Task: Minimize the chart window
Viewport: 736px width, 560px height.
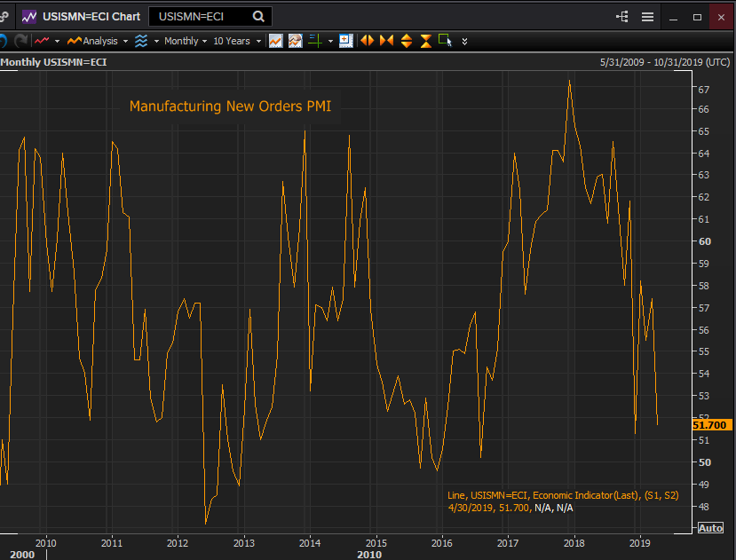Action: [x=673, y=18]
